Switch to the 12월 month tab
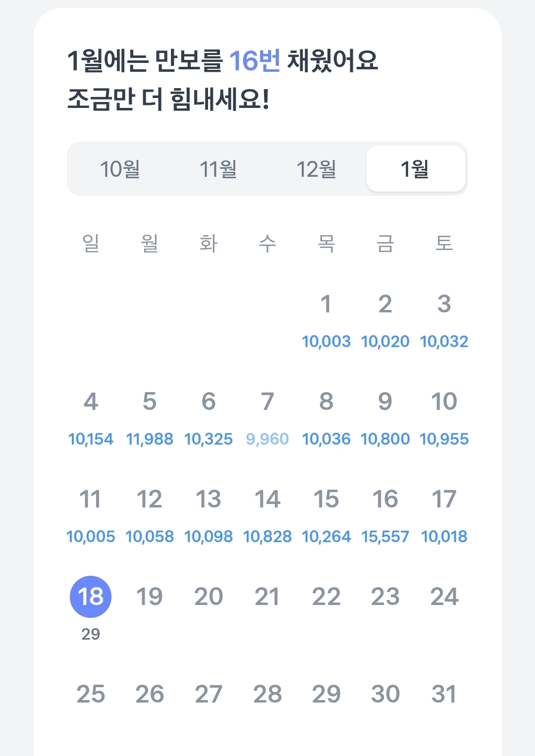The width and height of the screenshot is (535, 756). (317, 169)
